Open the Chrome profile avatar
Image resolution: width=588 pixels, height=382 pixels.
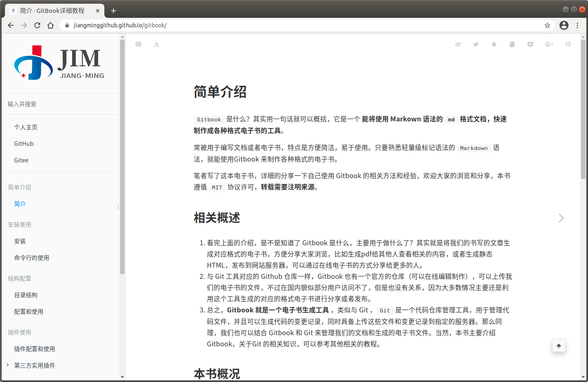(564, 25)
